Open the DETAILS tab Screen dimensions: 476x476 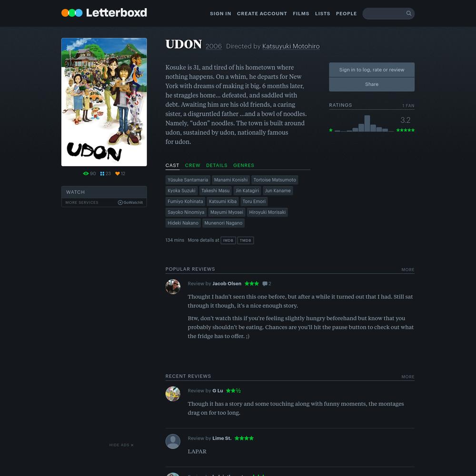point(217,166)
